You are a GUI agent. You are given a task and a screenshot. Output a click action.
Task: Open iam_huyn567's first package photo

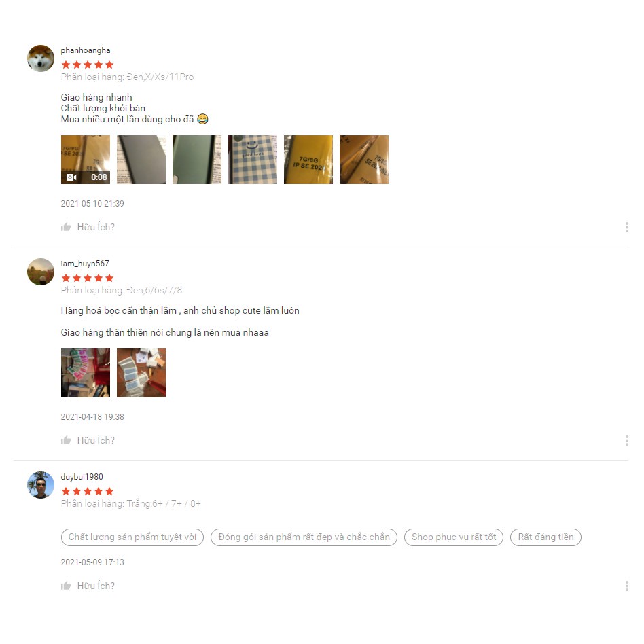(86, 373)
